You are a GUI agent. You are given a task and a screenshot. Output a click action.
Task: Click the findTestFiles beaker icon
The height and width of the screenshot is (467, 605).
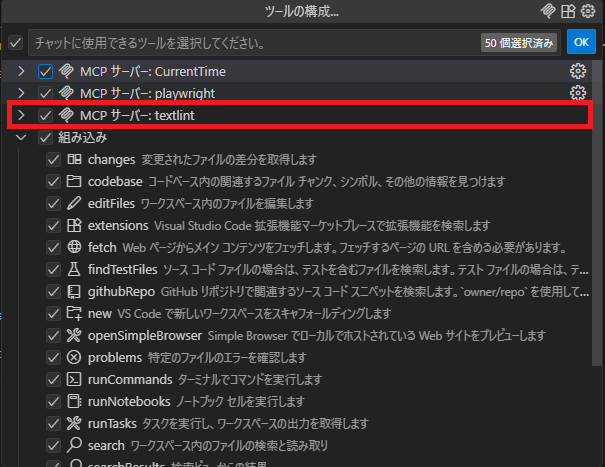click(x=74, y=269)
